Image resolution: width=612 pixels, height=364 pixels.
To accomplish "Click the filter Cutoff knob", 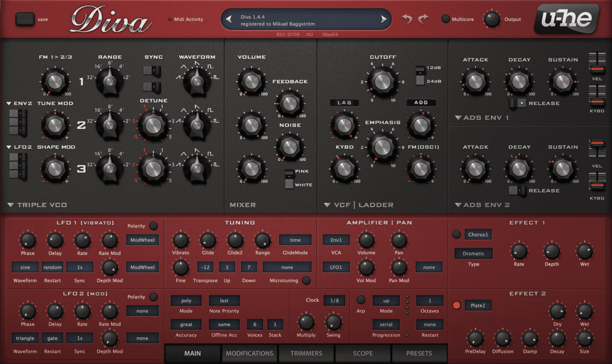I will (382, 82).
